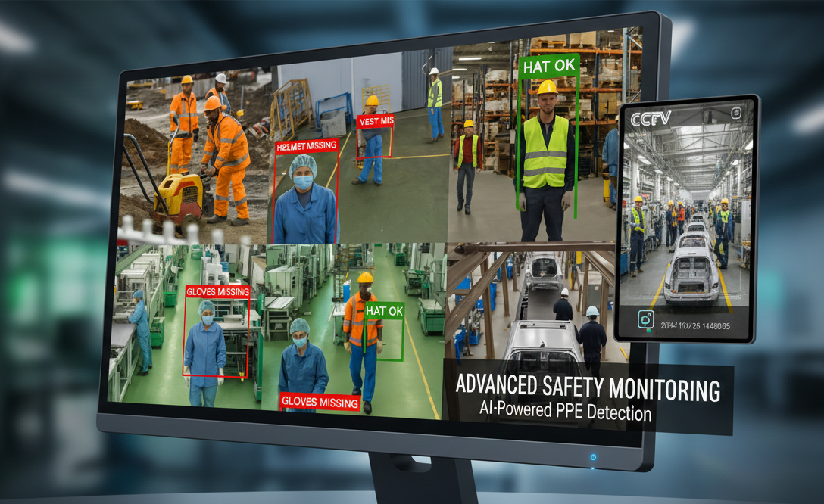Viewport: 824px width, 504px height.
Task: Tap the square icon at tablet top-right corner
Action: (x=736, y=113)
